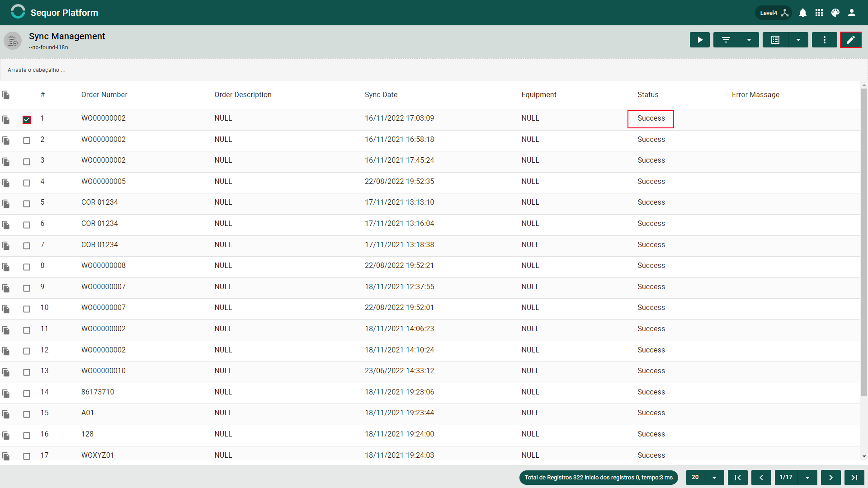868x488 pixels.
Task: Jump to the last page
Action: tap(854, 478)
